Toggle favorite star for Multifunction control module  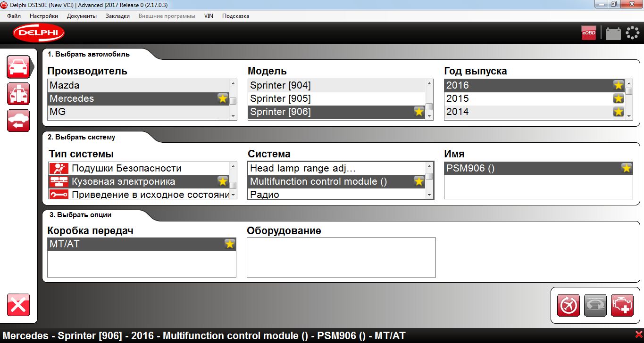coord(418,181)
